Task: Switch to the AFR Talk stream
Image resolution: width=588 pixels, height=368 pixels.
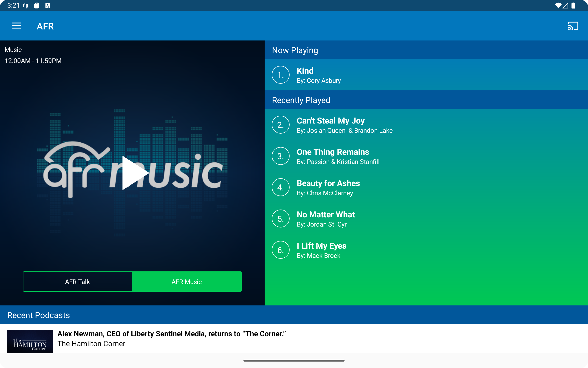Action: click(77, 282)
